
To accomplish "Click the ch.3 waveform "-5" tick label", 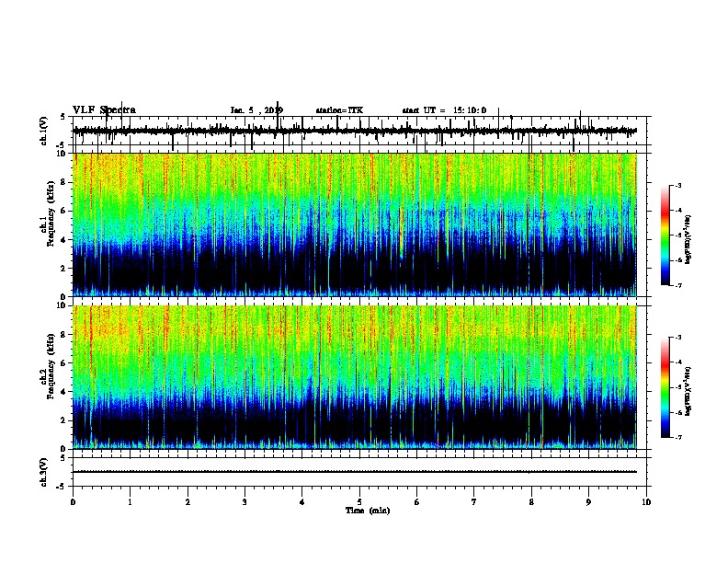I will [62, 487].
